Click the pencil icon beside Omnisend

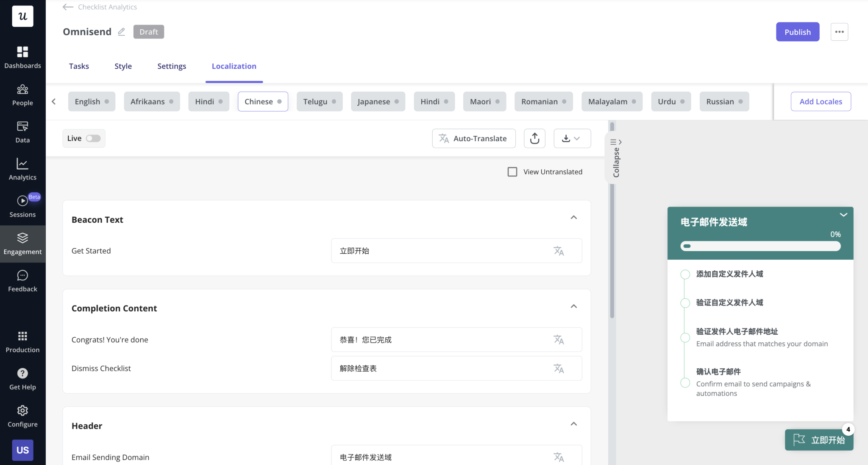pyautogui.click(x=121, y=32)
